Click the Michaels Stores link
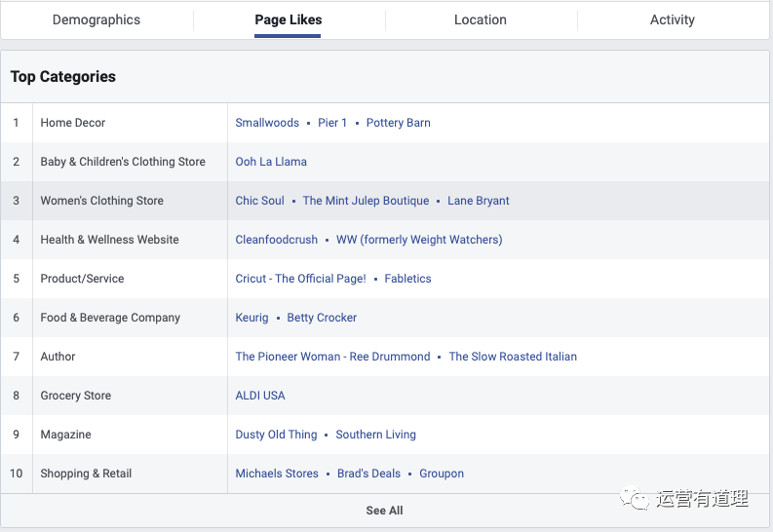The width and height of the screenshot is (773, 532). (x=277, y=474)
